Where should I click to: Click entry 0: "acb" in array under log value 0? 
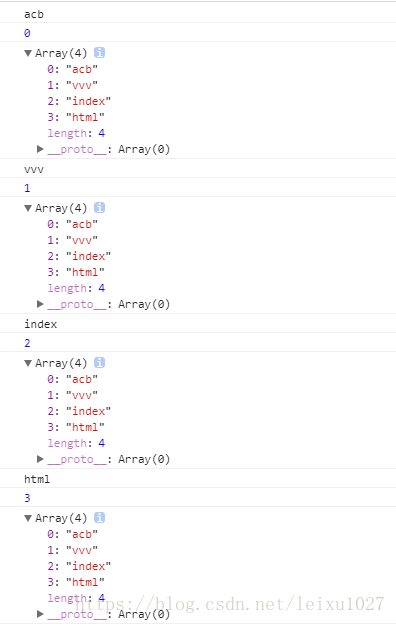coord(72,69)
